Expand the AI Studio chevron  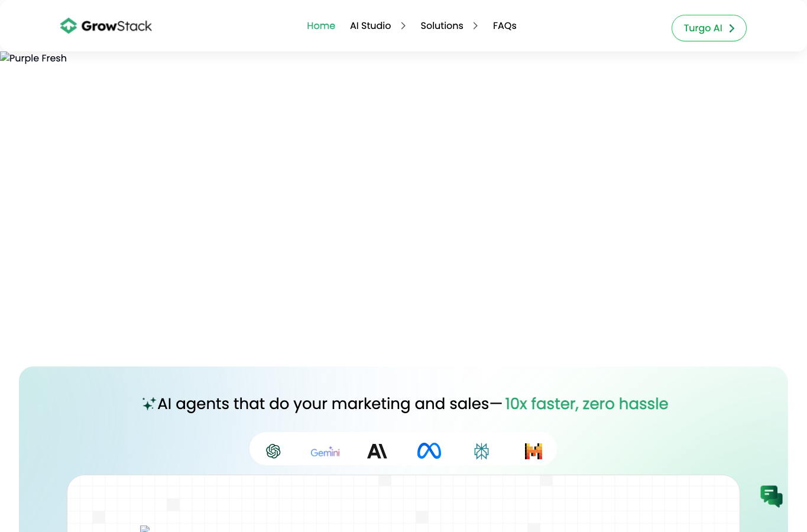[x=403, y=26]
